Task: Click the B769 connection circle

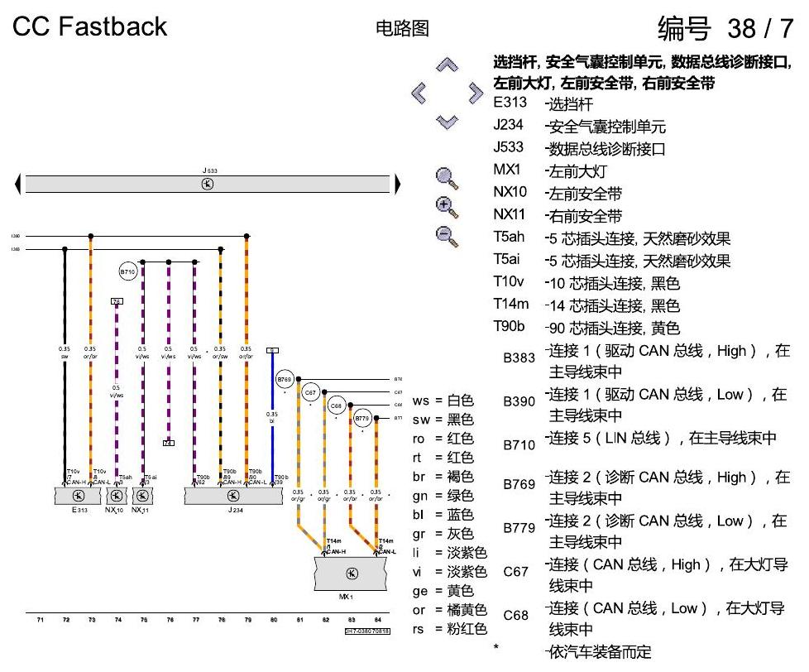Action: pos(285,379)
